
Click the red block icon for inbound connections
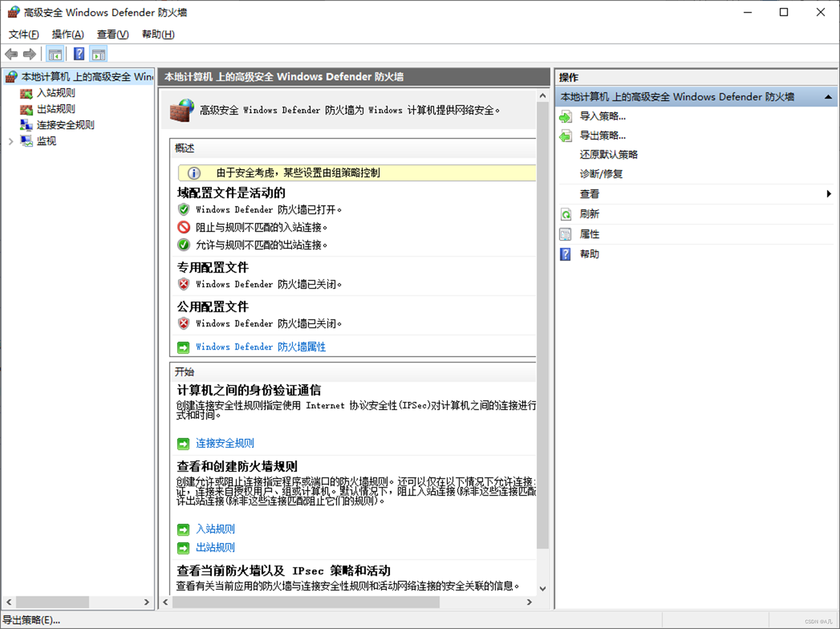[183, 227]
